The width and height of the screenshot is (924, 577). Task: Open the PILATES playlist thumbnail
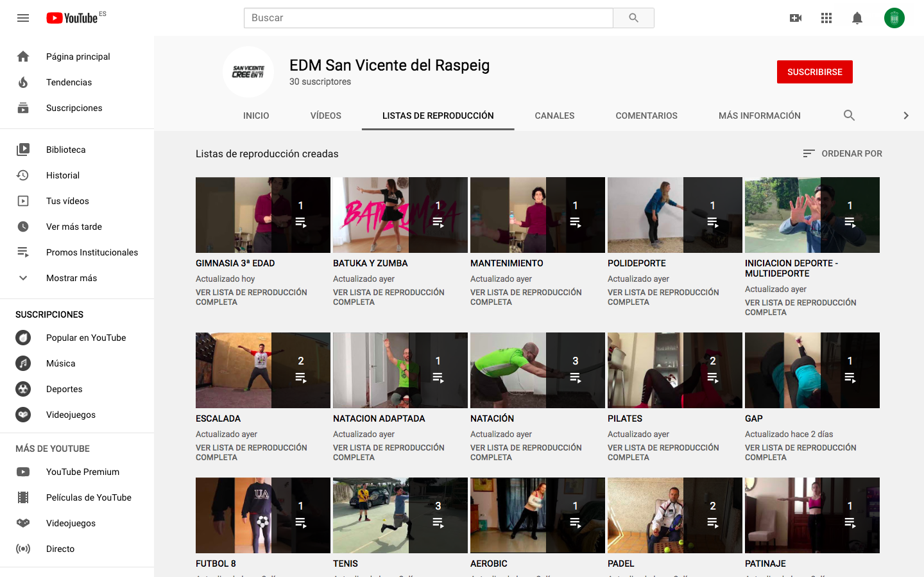[x=675, y=370]
